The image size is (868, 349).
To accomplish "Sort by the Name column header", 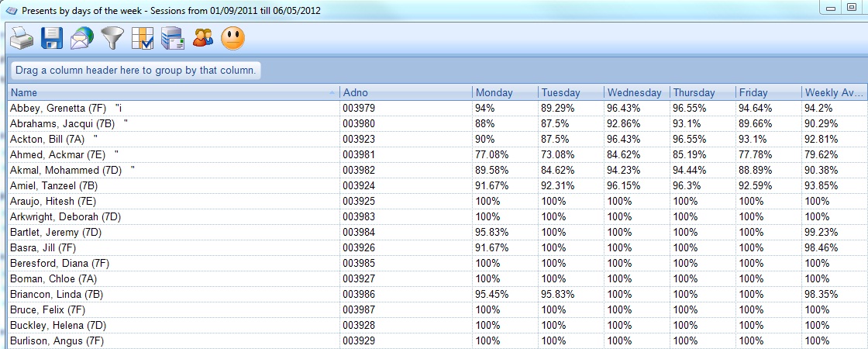I will [x=174, y=92].
